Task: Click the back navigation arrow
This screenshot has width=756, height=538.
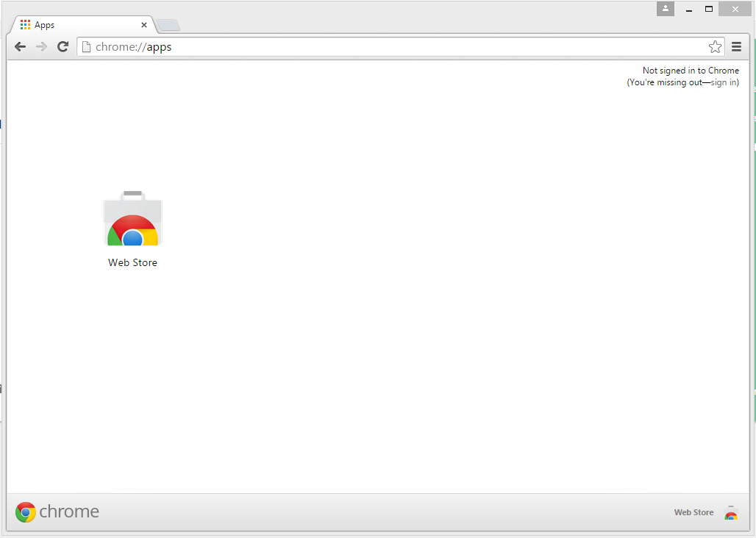Action: (20, 46)
